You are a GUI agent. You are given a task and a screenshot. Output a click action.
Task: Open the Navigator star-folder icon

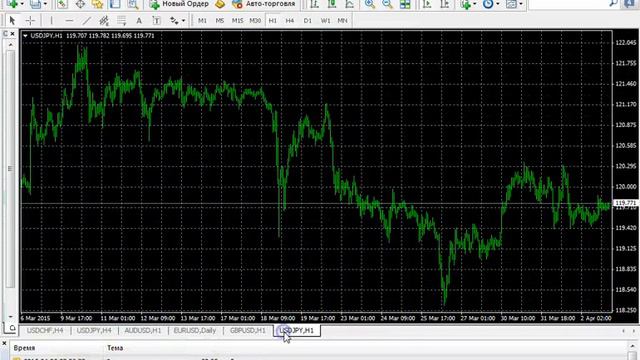click(x=98, y=4)
